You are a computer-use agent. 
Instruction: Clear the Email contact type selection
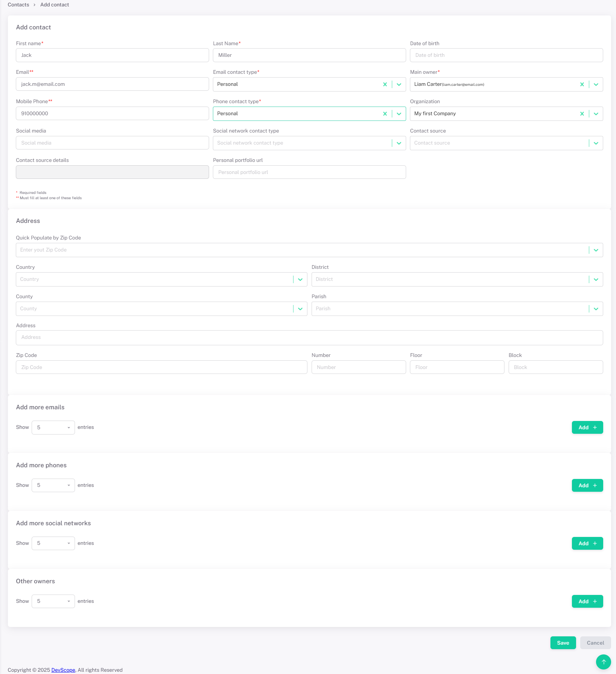click(x=385, y=84)
